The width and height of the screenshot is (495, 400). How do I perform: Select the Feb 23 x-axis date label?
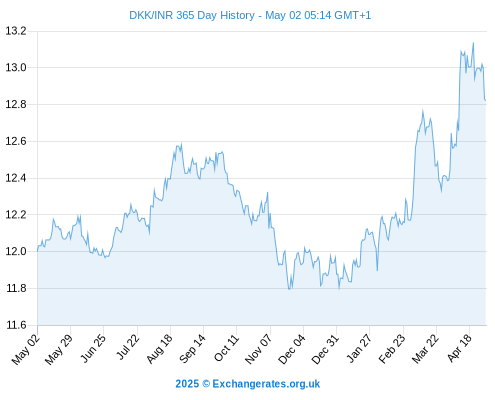pyautogui.click(x=392, y=349)
